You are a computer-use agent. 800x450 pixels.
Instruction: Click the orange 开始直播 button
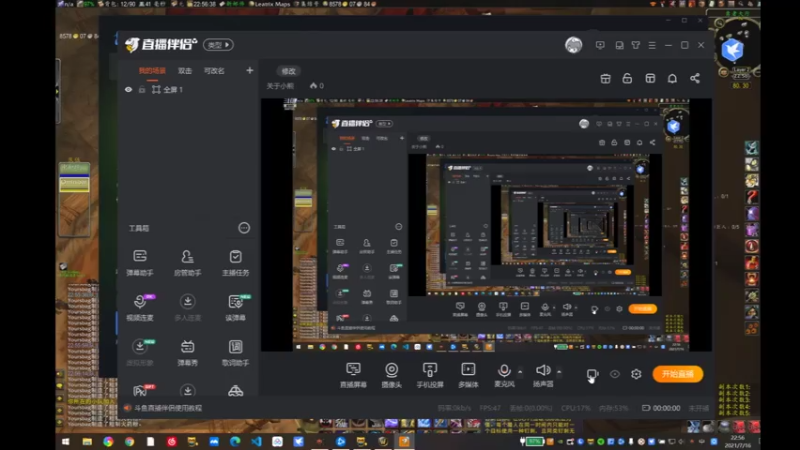(678, 374)
